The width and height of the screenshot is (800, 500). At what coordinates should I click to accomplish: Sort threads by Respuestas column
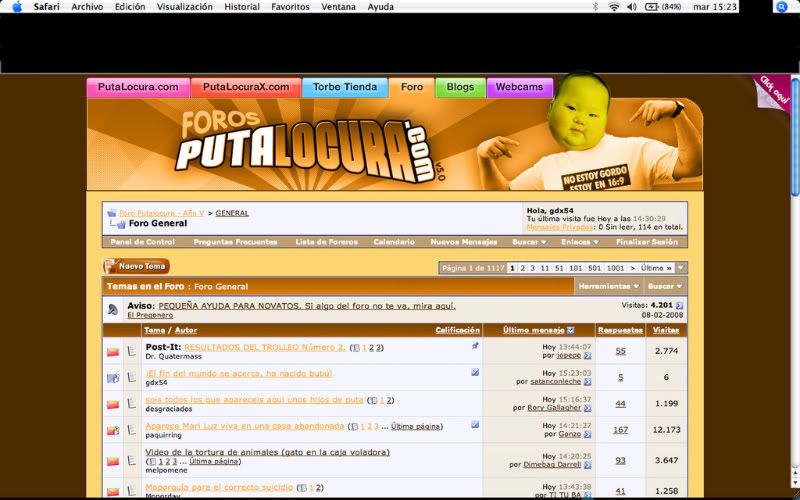point(620,330)
